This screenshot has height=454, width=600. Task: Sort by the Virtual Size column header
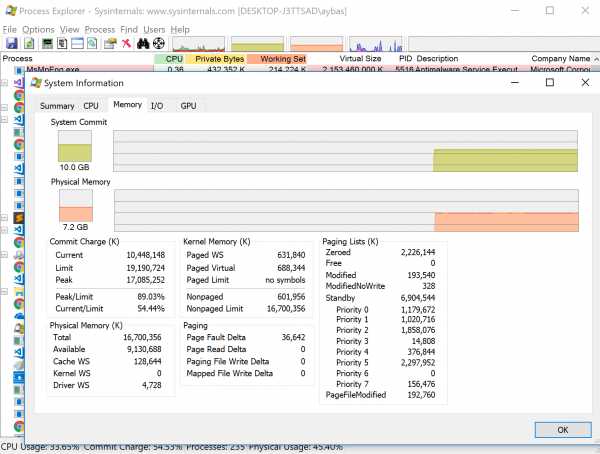[x=346, y=59]
